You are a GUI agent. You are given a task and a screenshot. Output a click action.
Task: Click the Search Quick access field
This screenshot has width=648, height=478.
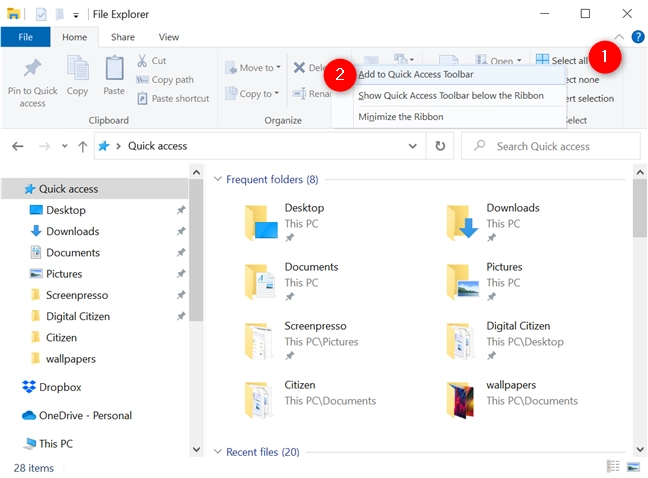point(550,146)
